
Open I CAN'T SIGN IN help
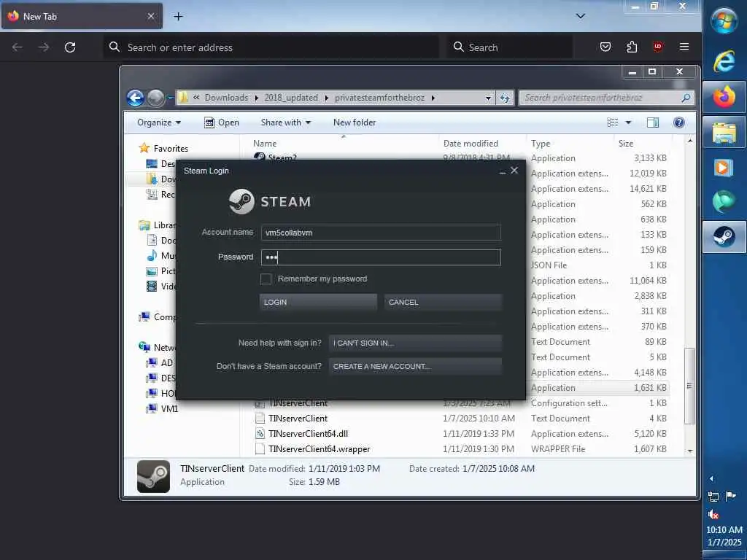tap(415, 343)
